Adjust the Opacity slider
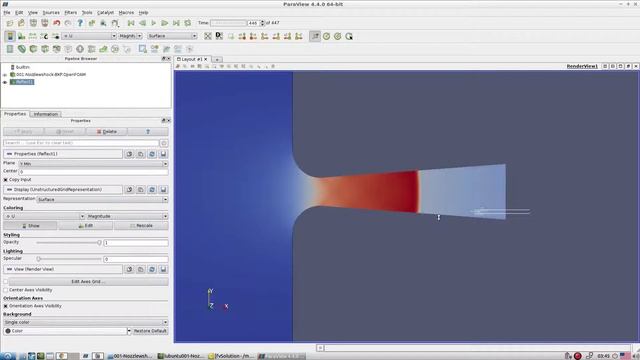The height and width of the screenshot is (360, 640). 69,242
